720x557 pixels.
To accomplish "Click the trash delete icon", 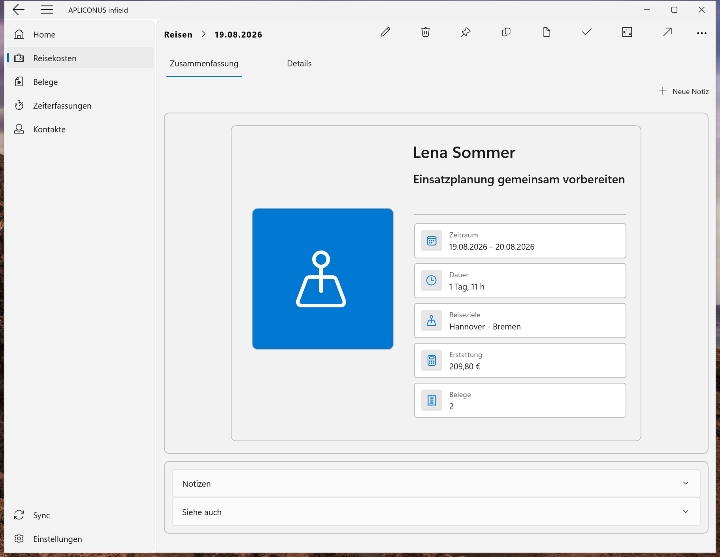I will 425,32.
